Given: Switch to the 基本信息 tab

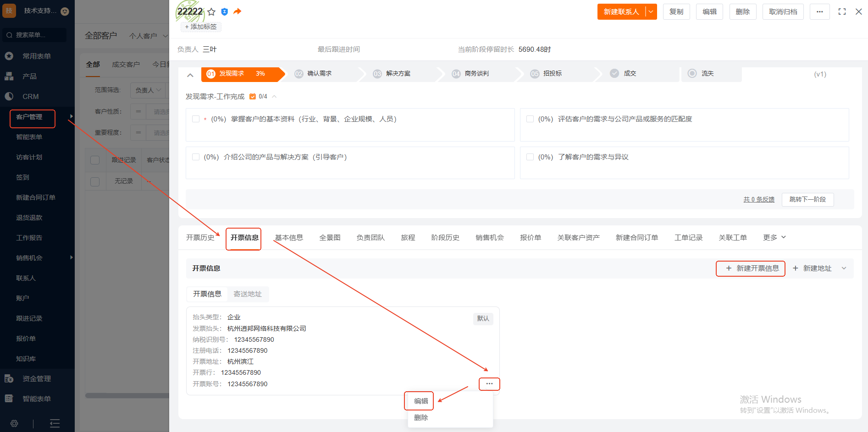Looking at the screenshot, I should [x=289, y=237].
